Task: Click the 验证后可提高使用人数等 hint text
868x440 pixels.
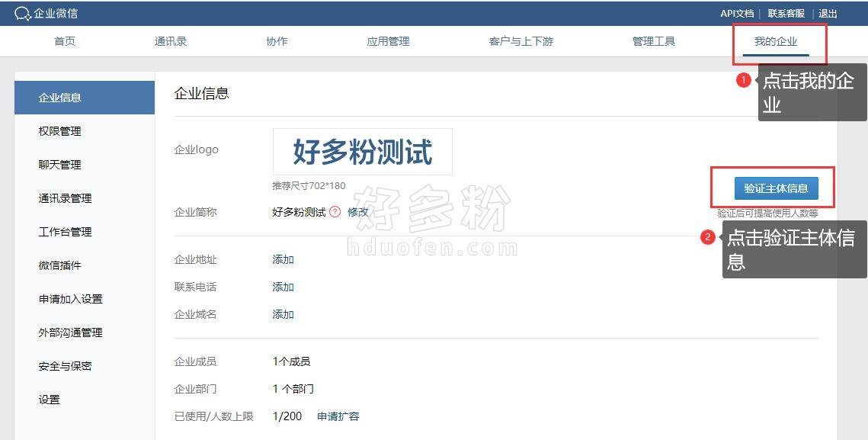Action: pos(768,213)
